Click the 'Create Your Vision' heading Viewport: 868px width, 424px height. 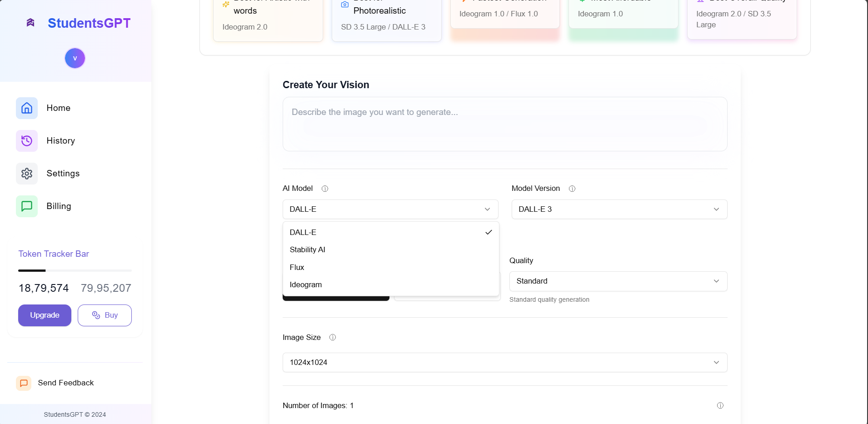[326, 85]
